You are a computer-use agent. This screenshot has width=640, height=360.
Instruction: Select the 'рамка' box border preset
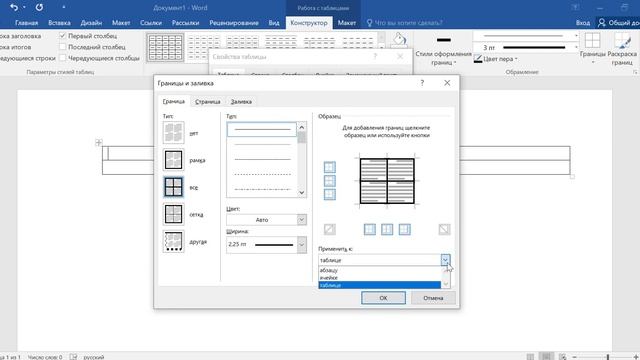click(173, 160)
